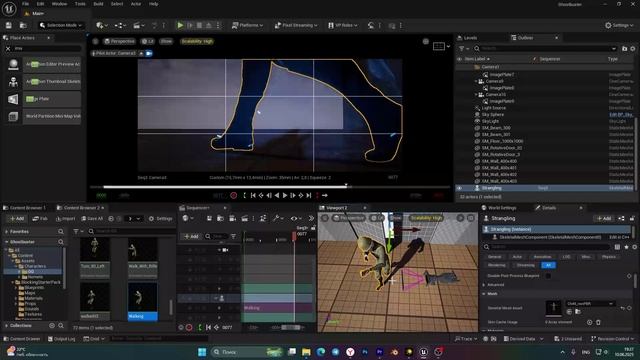
Task: Click Sequencer save icon
Action: (209, 219)
